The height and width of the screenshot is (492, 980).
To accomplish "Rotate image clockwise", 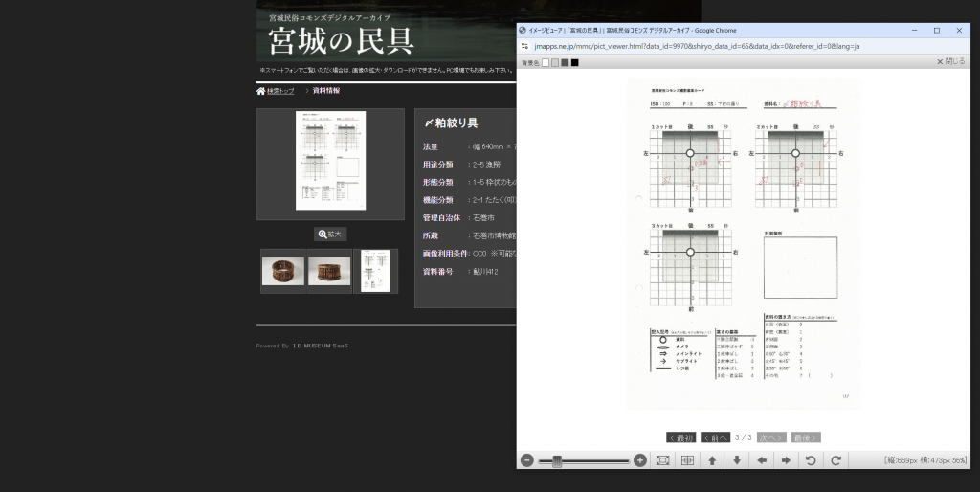I will point(835,460).
